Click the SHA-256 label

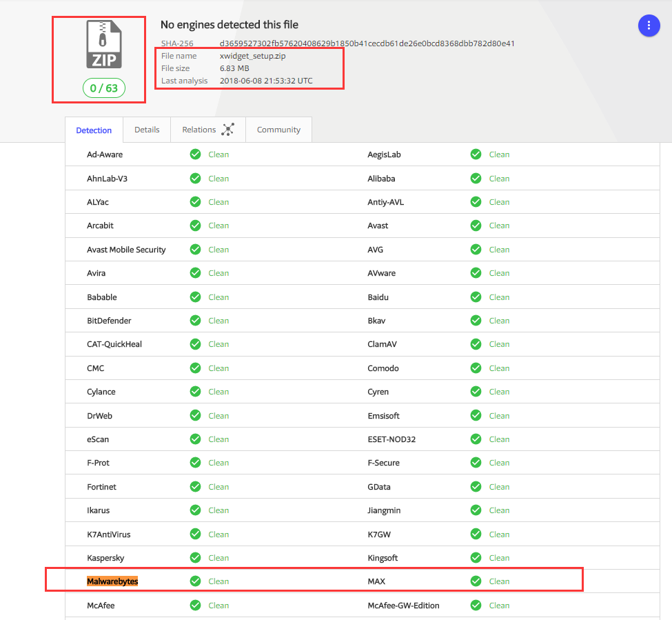coord(177,43)
